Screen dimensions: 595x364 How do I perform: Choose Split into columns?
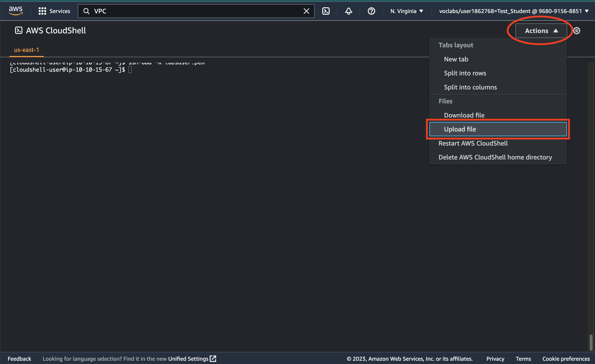click(x=470, y=87)
